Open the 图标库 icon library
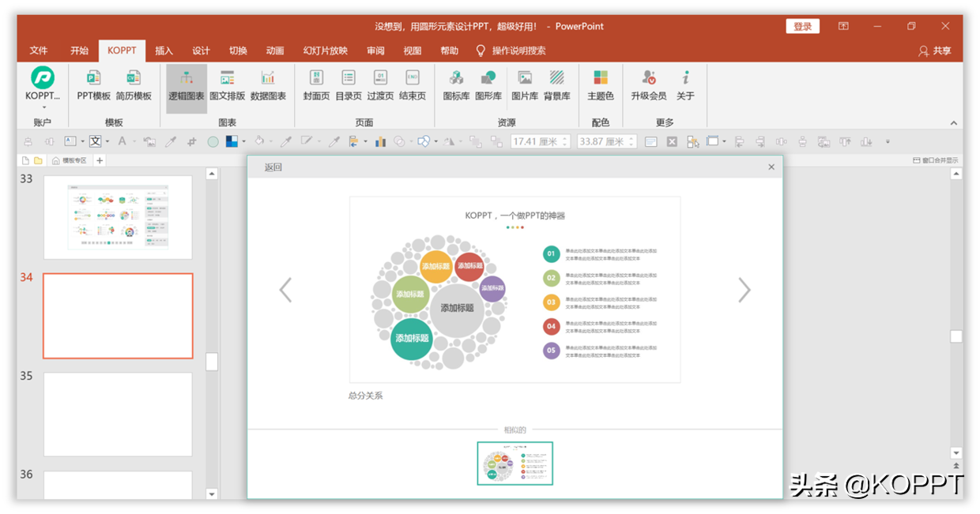Viewport: 980px width, 514px height. (x=456, y=85)
